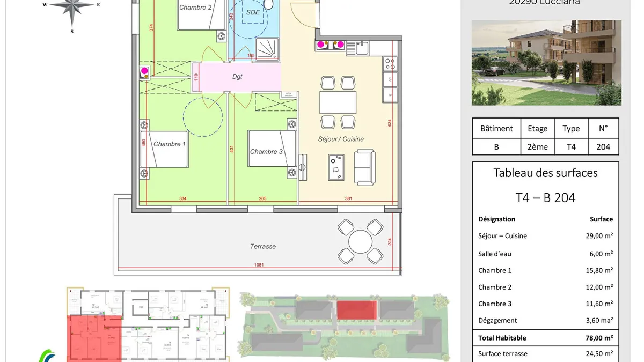The height and width of the screenshot is (362, 644).
Task: Click the red highlighted building on site plan
Action: [357, 310]
